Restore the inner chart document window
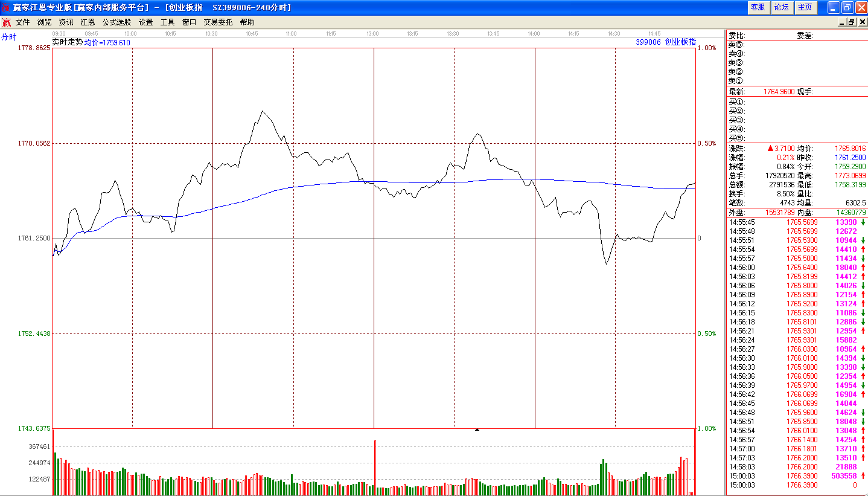Screen dimensions: 868x496 click(852, 22)
